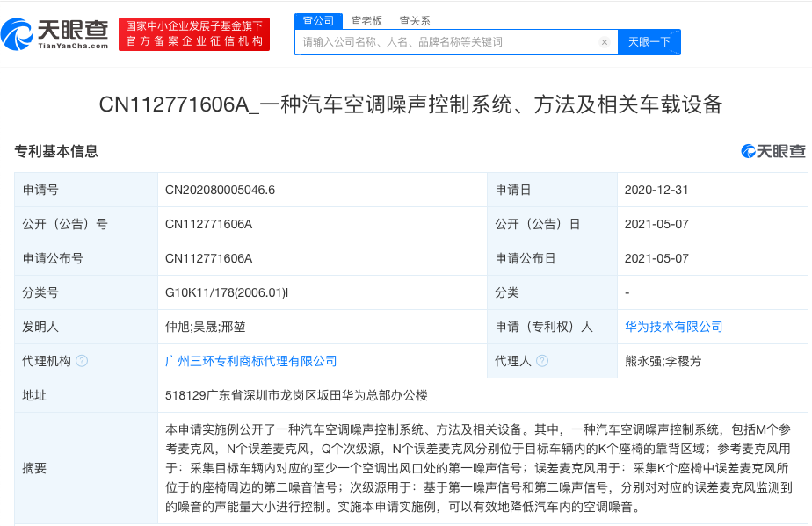Select agents 熊永强;李稷芳
The image size is (812, 526).
[x=663, y=361]
